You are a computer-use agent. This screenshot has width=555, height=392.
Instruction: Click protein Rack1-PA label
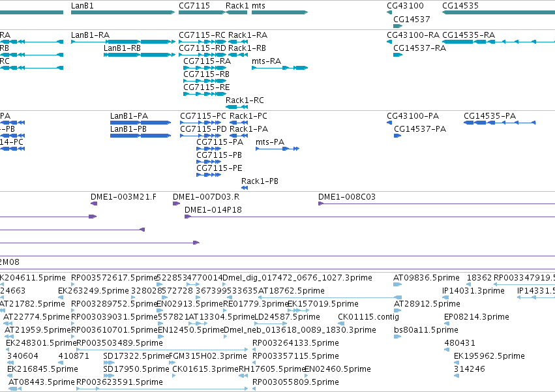[x=249, y=129]
